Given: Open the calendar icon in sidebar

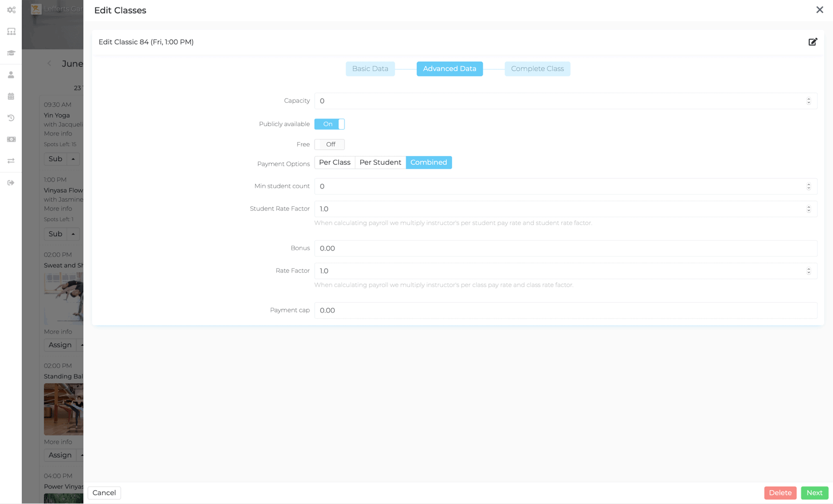Looking at the screenshot, I should [11, 96].
